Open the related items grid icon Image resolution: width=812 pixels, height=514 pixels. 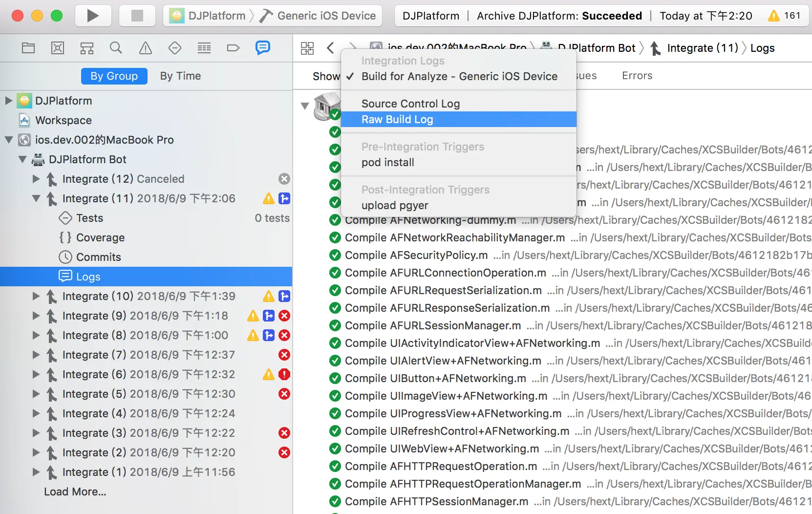point(307,48)
